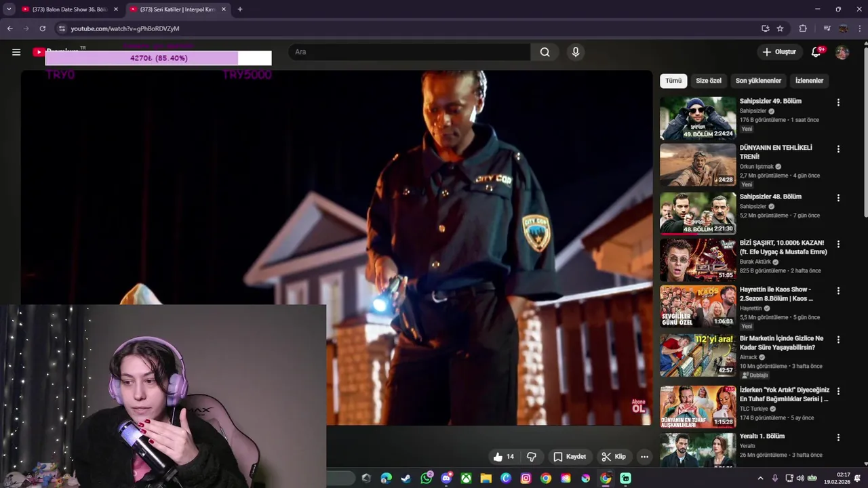Click the 4270₺ donation goal bar
This screenshot has width=868, height=488.
pyautogui.click(x=159, y=58)
